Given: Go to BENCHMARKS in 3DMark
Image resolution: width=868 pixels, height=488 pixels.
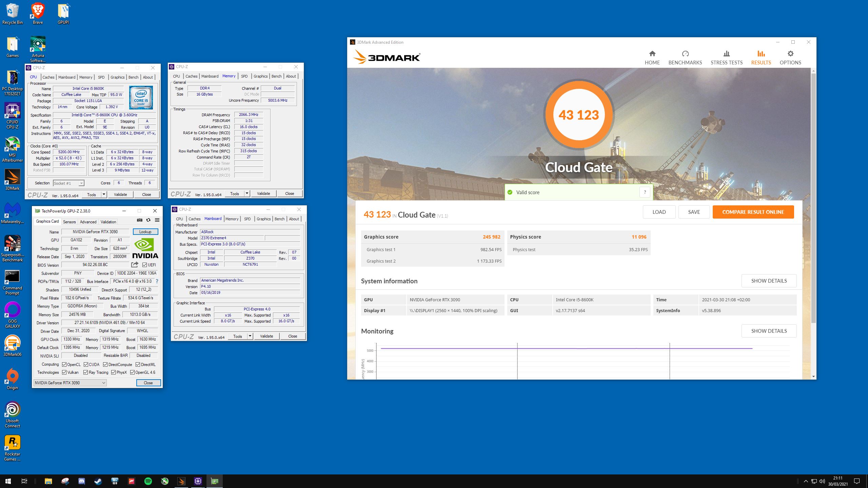Looking at the screenshot, I should [x=685, y=58].
